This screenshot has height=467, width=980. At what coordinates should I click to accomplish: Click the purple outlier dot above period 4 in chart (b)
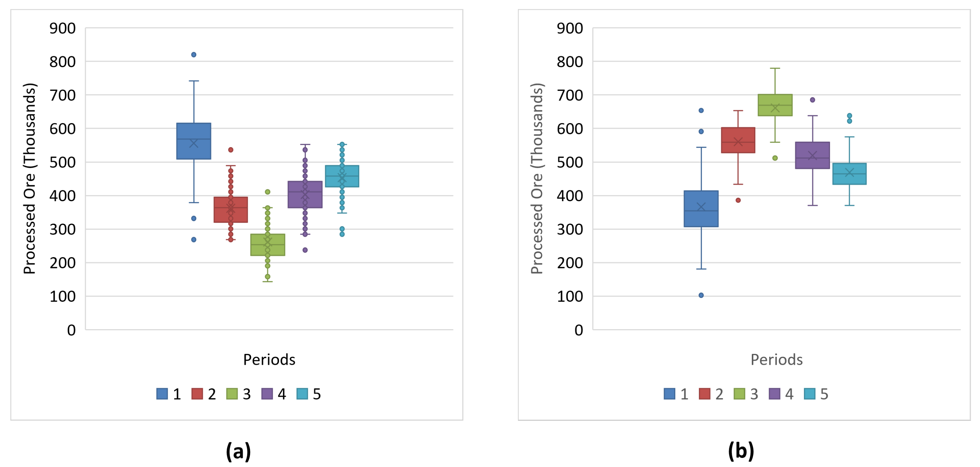pos(813,100)
